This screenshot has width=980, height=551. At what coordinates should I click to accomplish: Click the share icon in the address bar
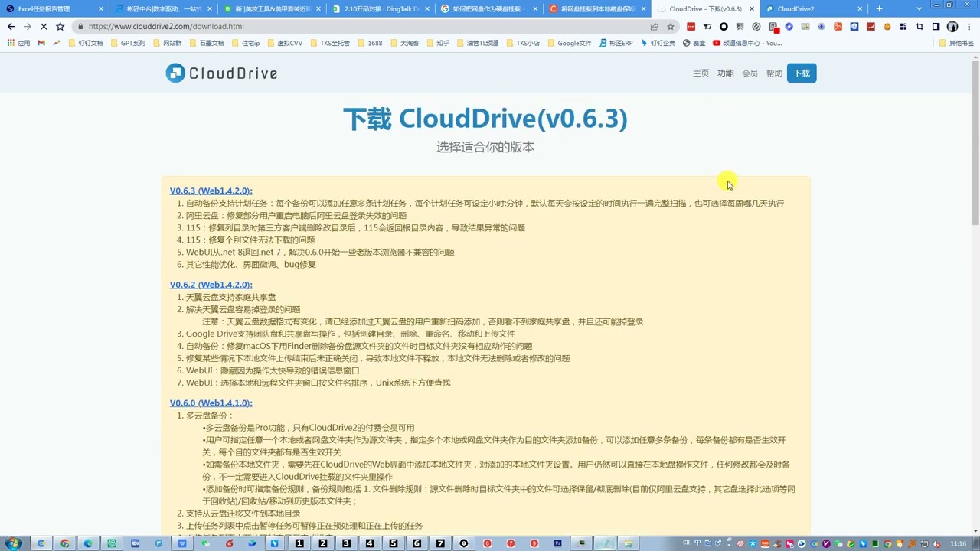point(654,26)
